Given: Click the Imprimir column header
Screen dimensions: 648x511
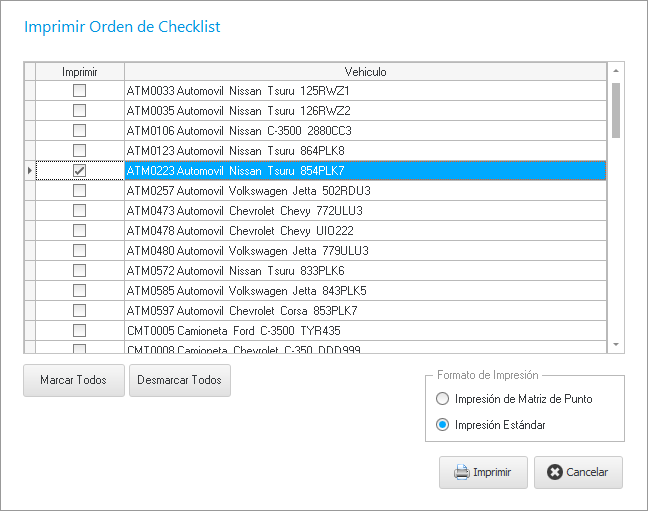Looking at the screenshot, I should coord(80,72).
